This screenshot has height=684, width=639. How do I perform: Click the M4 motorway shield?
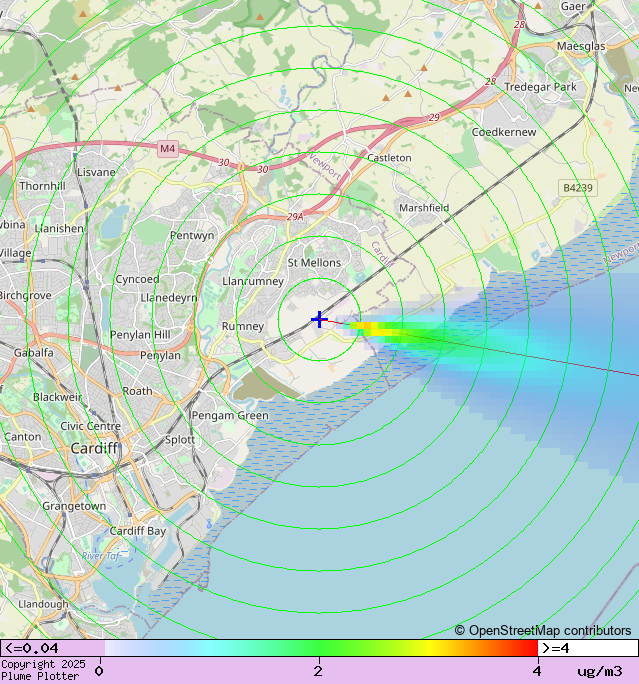(x=167, y=149)
